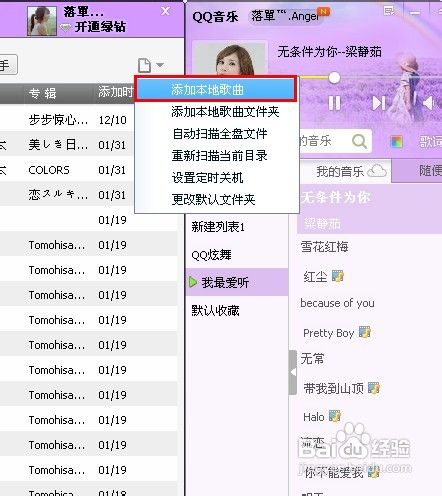Click the MV icon beside Pretty Boy
The width and height of the screenshot is (442, 496).
click(365, 332)
